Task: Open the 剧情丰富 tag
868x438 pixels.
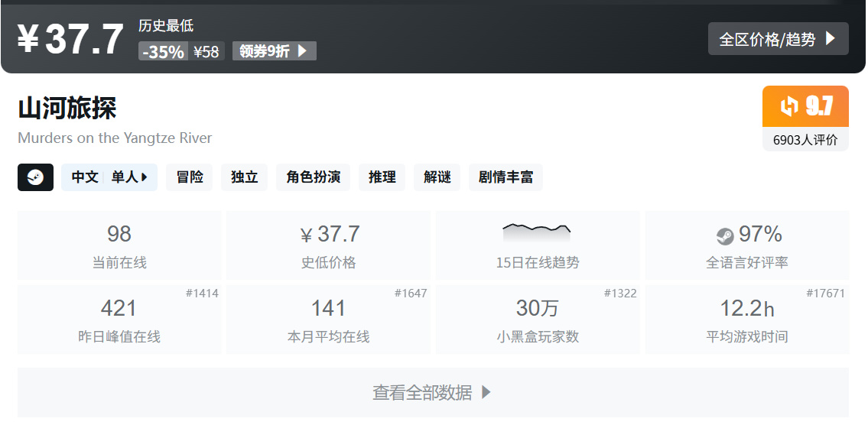Action: pyautogui.click(x=506, y=177)
